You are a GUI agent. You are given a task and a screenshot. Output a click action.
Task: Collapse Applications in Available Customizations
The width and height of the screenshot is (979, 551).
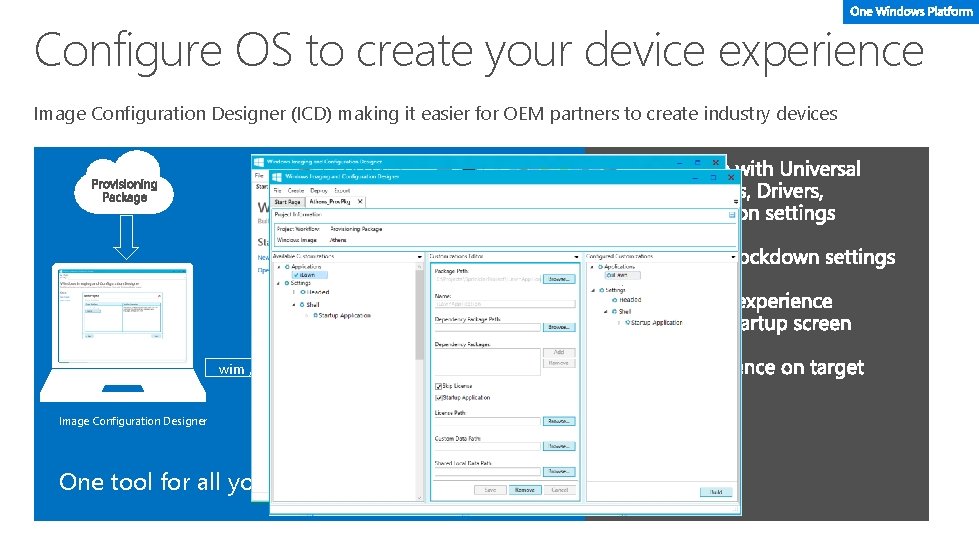click(279, 267)
